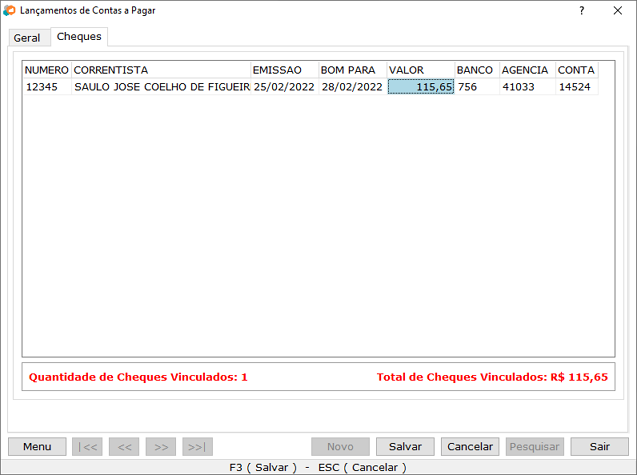Open the Menu button

(37, 447)
